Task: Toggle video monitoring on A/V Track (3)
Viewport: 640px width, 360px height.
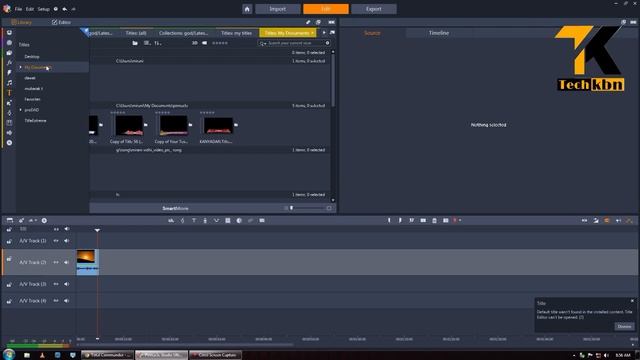Action: coord(56,284)
